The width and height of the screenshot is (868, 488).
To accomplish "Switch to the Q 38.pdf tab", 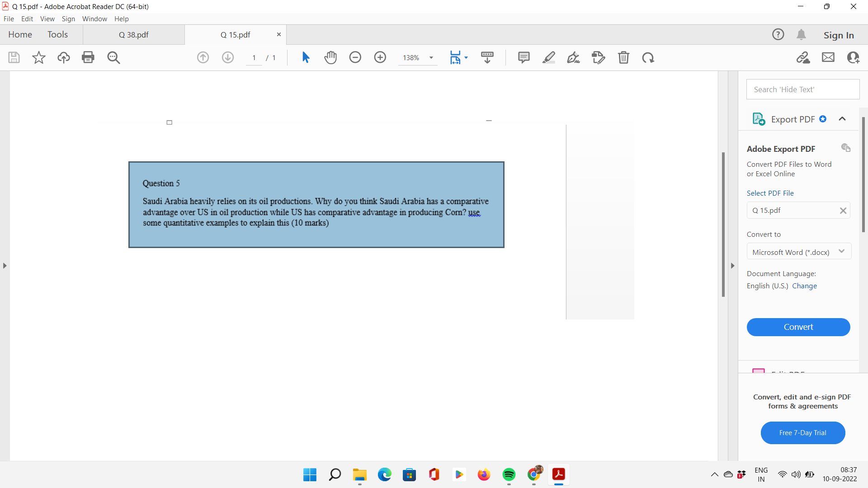I will pos(133,34).
